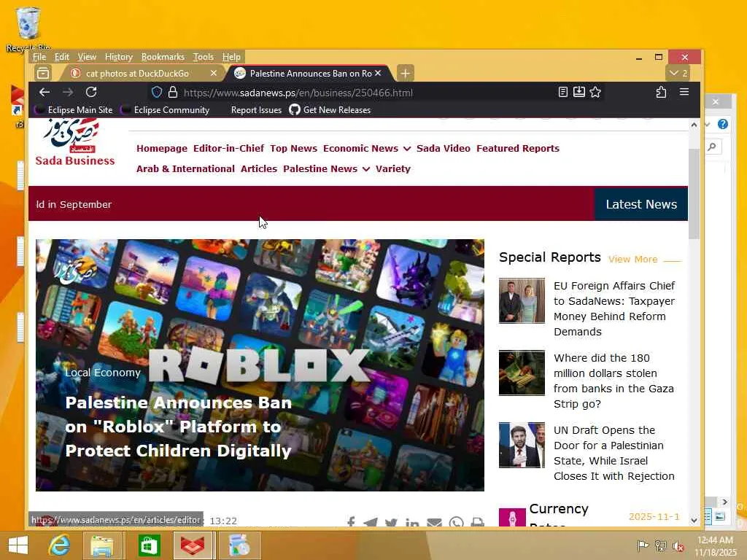Close the cat photos at DuckDuckGo tab
The image size is (747, 560).
click(x=214, y=73)
